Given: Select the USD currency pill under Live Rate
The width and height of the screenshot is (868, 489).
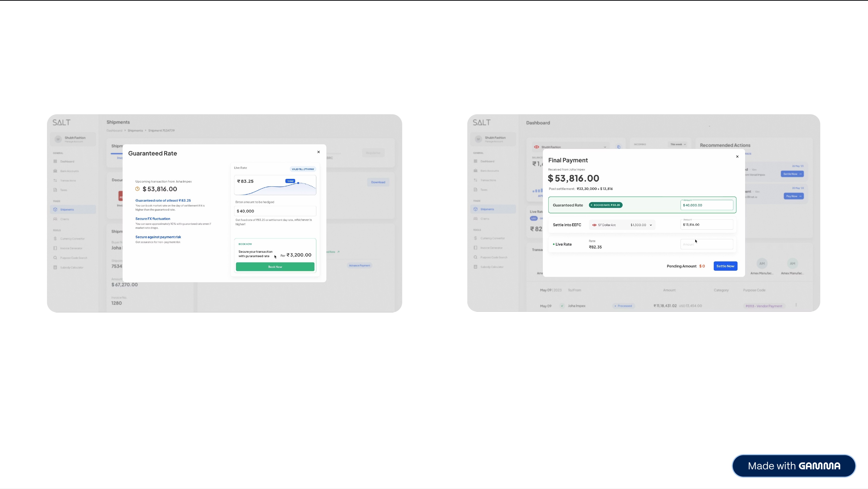Looking at the screenshot, I should coord(534,218).
